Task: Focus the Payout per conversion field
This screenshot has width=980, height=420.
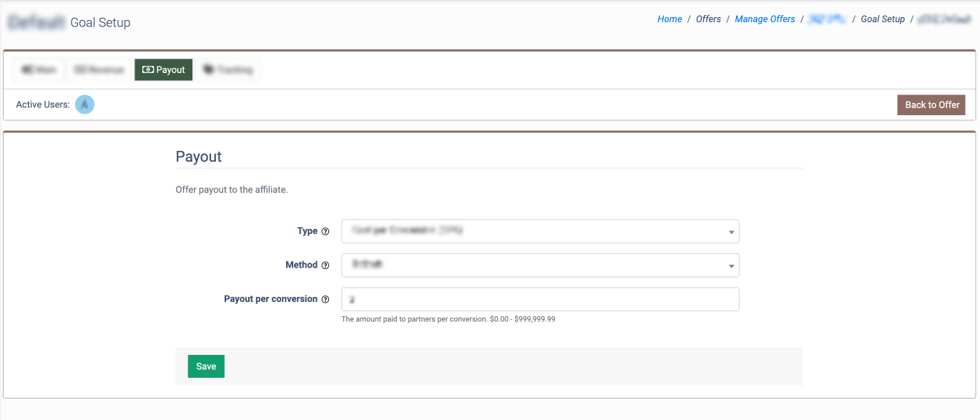Action: tap(540, 299)
